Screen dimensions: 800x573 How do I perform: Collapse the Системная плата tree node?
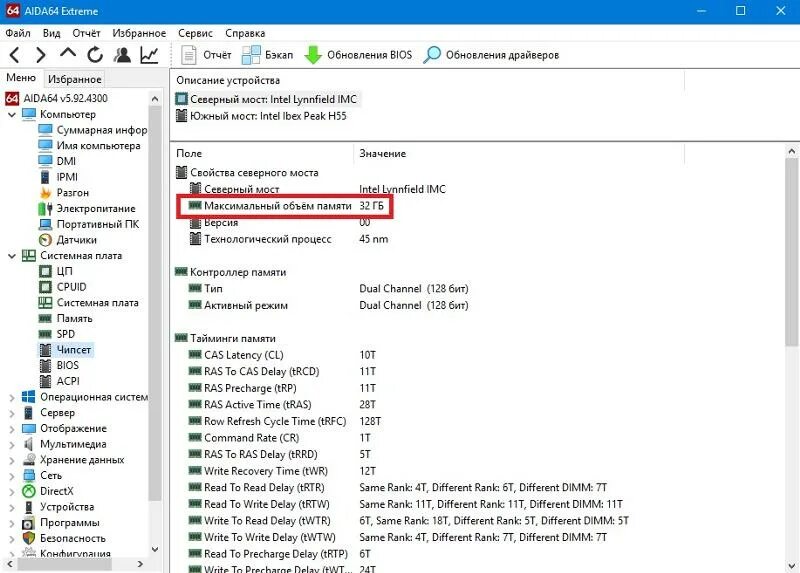pos(12,256)
